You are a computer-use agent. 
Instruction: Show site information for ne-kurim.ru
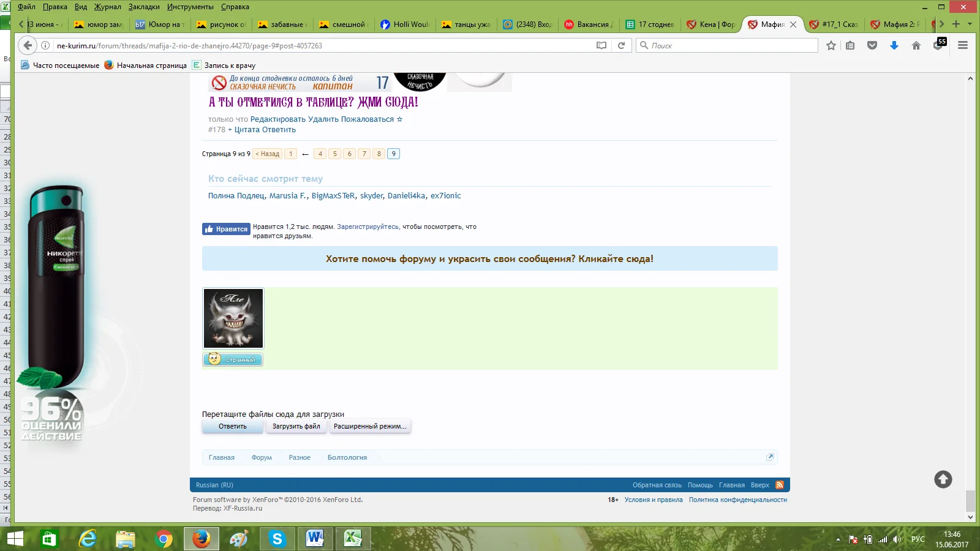point(45,45)
